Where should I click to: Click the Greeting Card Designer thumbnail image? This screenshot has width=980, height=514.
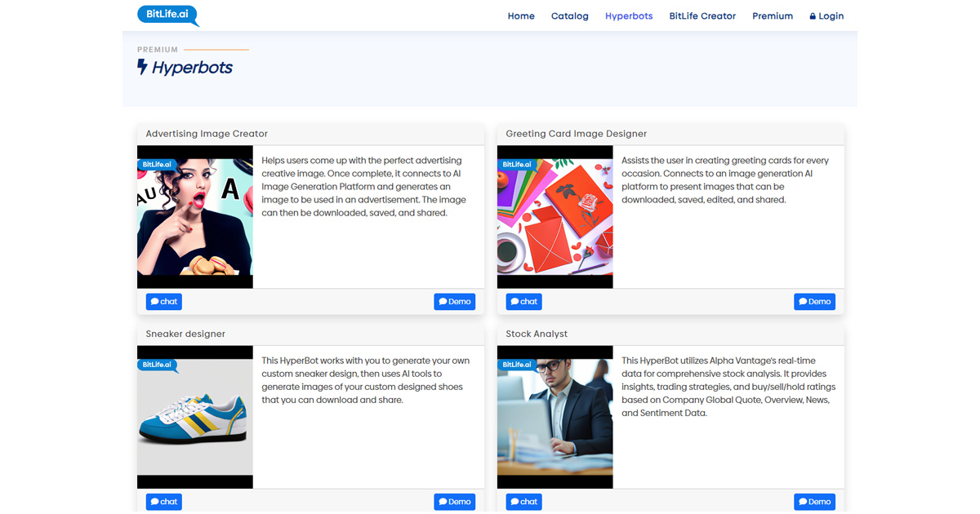(x=555, y=217)
